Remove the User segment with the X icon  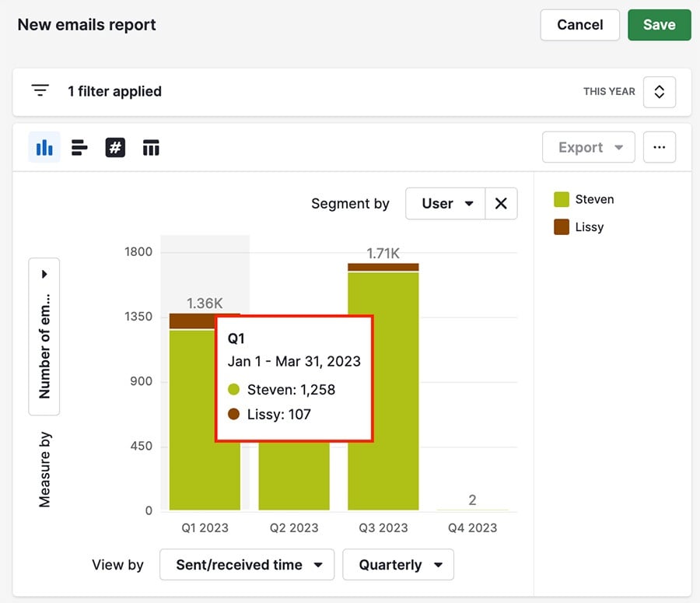click(502, 203)
